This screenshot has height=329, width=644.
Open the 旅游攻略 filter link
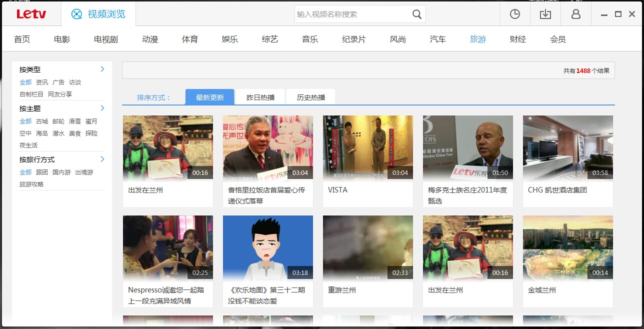tap(31, 184)
